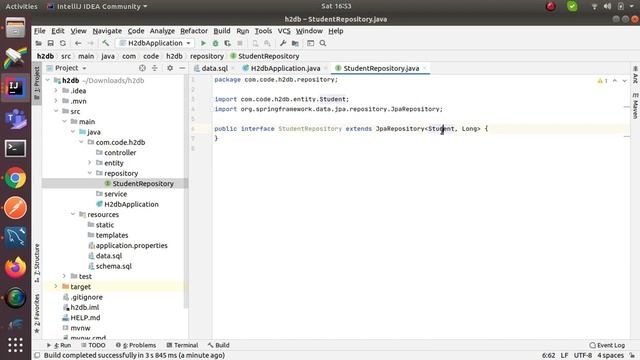640x360 pixels.
Task: Collapse the h2db root project node
Action: click(48, 80)
